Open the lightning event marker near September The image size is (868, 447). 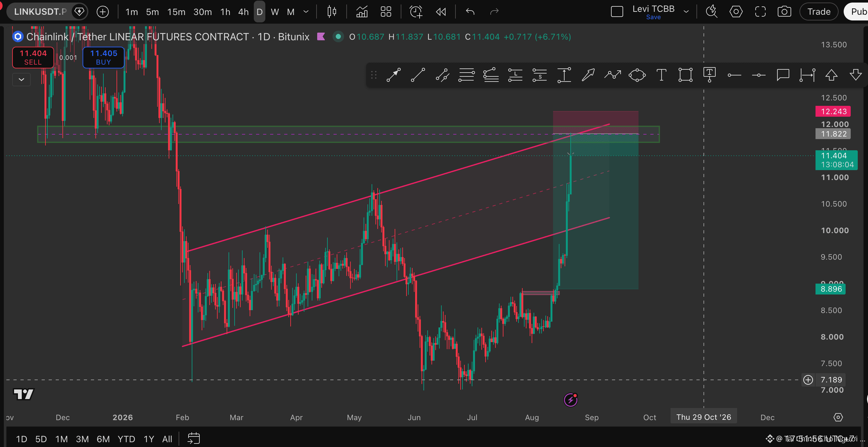tap(571, 400)
